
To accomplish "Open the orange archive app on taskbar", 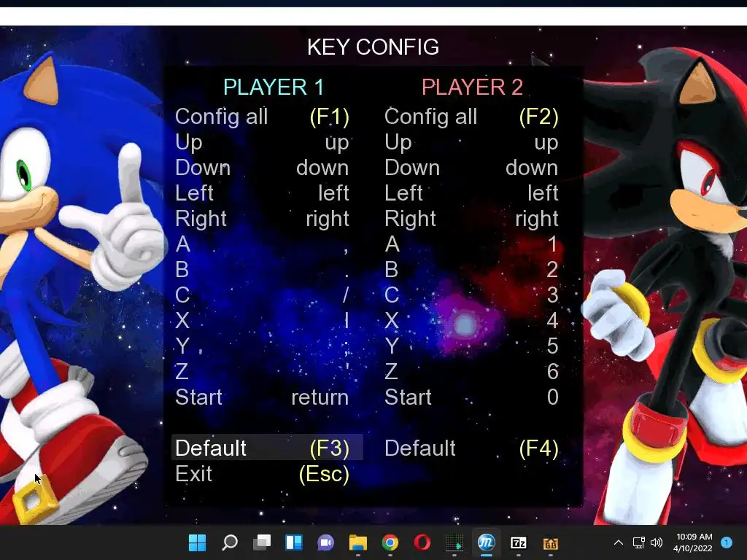I will (x=550, y=542).
